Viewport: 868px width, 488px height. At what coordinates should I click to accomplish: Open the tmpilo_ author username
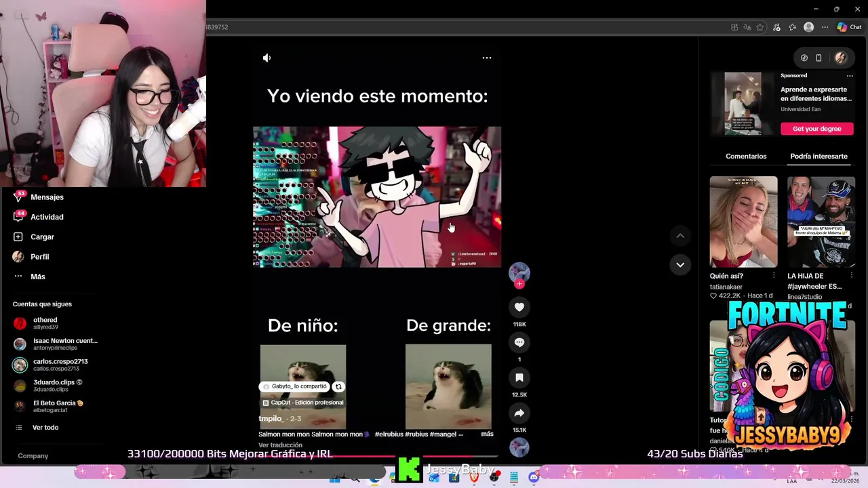coord(271,419)
